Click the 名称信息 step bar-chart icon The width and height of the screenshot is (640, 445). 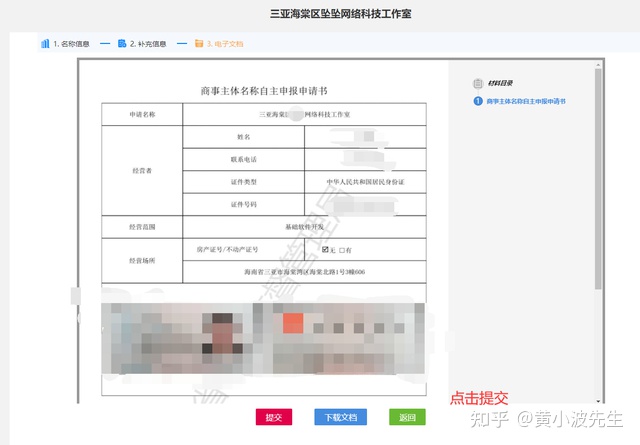45,44
